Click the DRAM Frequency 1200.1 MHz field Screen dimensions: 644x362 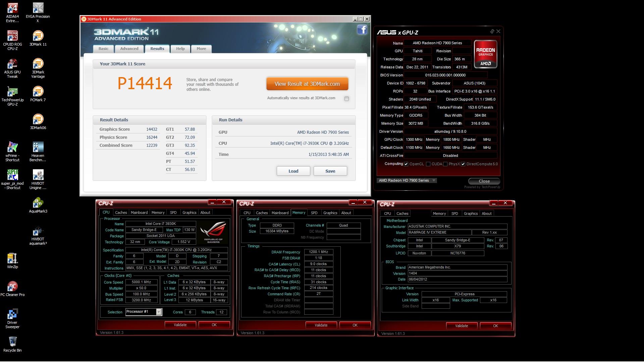coord(318,252)
